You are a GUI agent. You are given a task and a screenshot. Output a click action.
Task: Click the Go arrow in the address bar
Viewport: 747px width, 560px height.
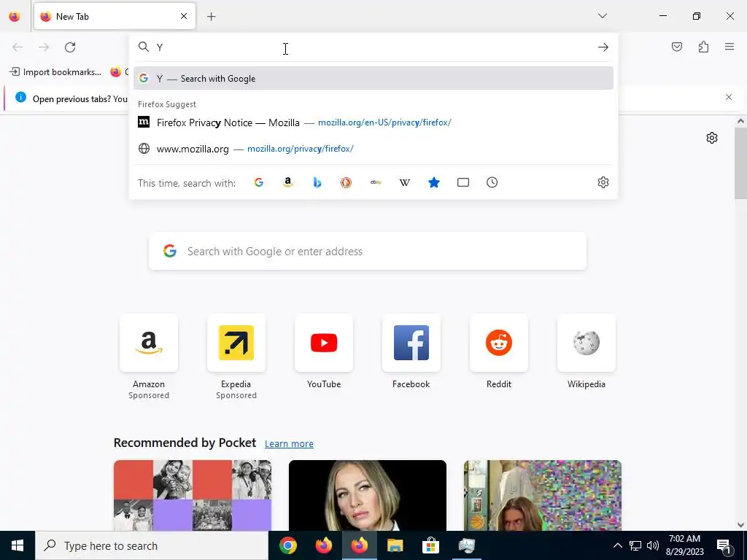(603, 47)
